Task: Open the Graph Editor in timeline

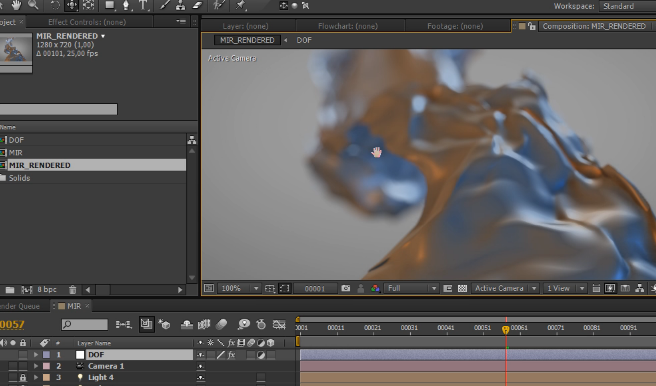Action: tap(279, 324)
